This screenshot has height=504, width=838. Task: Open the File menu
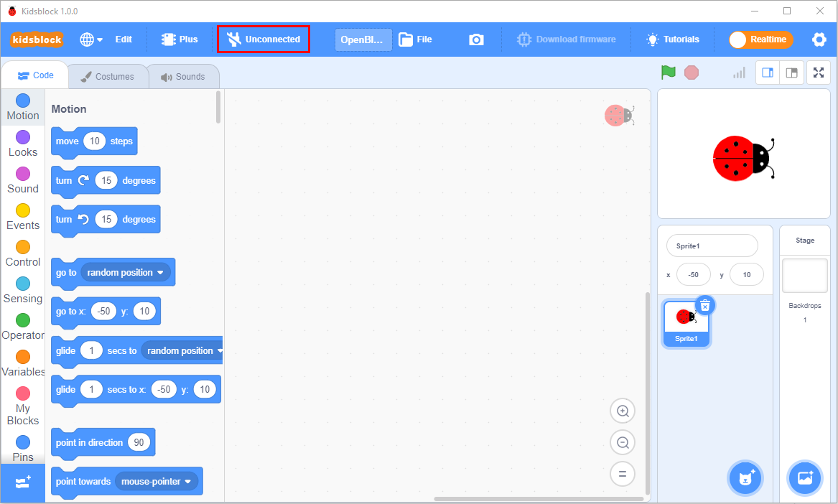tap(416, 39)
